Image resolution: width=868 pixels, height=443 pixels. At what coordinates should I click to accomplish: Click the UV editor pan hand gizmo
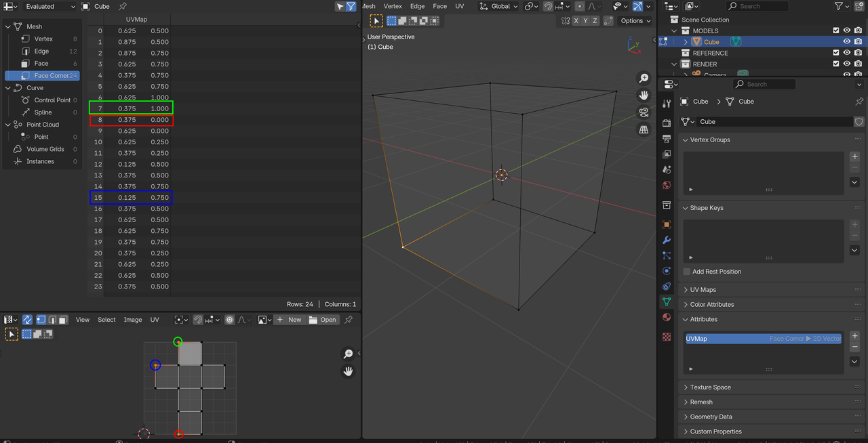[x=348, y=371]
